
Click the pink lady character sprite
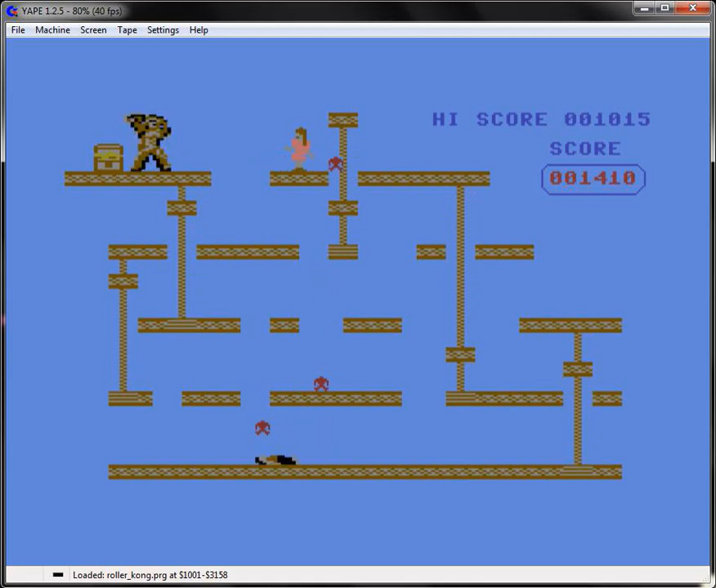click(299, 149)
